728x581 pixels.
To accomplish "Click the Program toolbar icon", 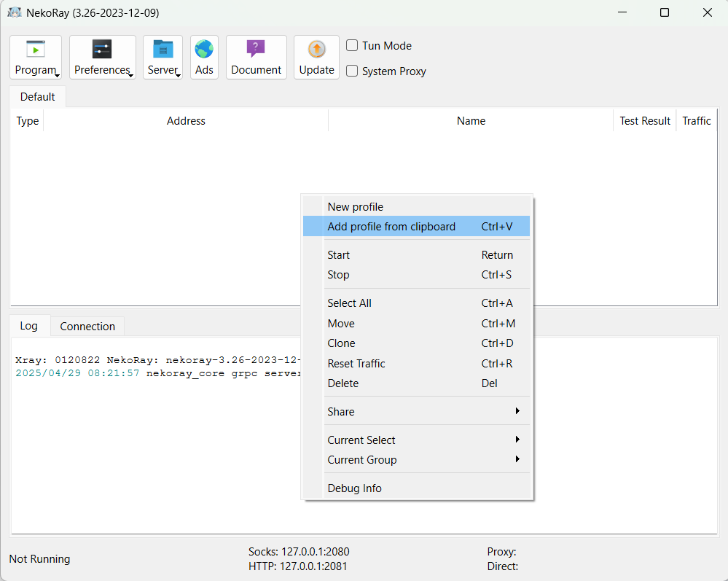I will [36, 49].
